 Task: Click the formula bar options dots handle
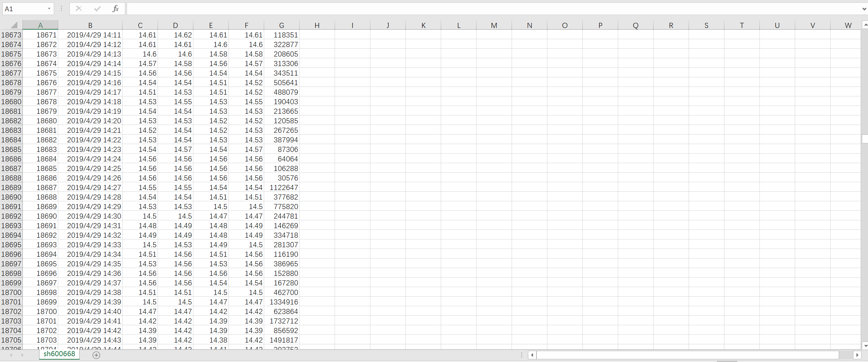pyautogui.click(x=61, y=9)
